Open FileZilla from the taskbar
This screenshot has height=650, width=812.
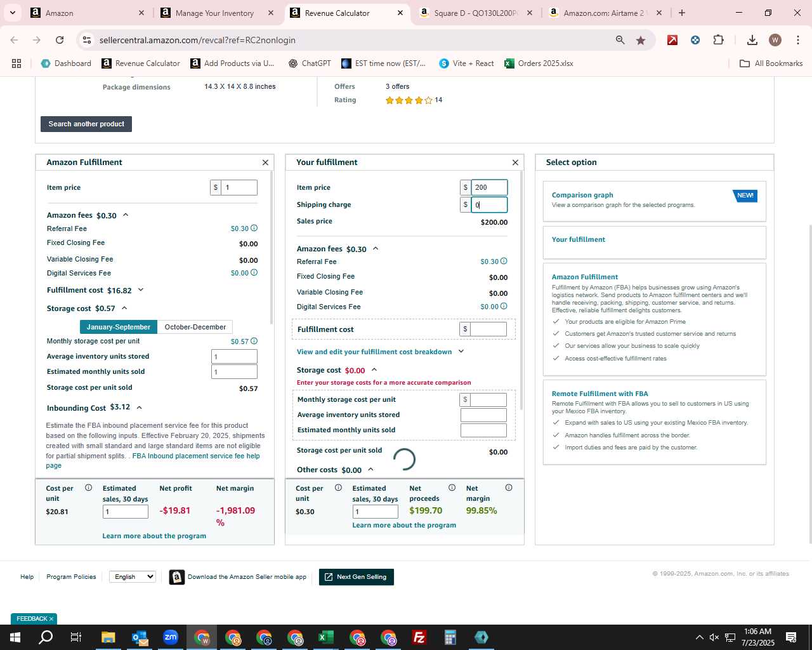[419, 637]
